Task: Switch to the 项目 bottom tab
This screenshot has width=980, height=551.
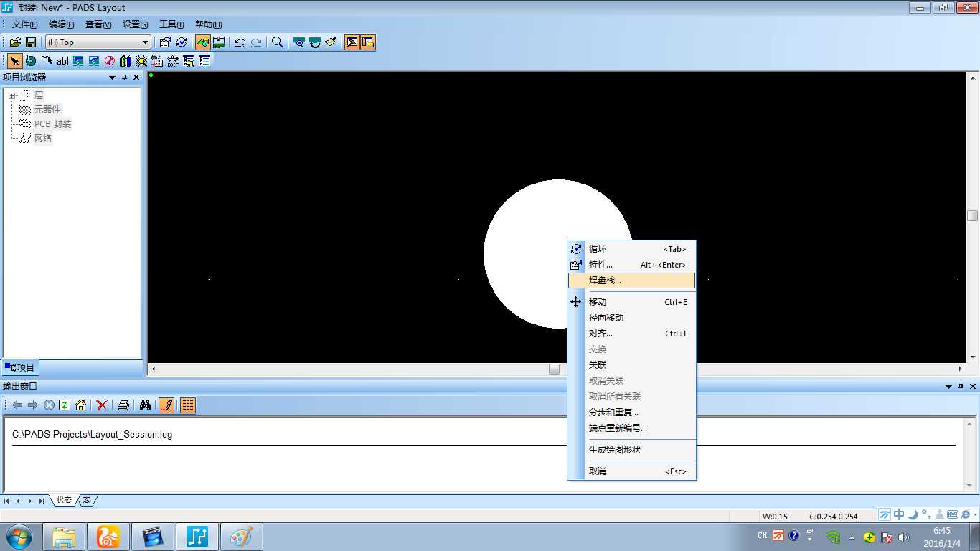Action: (x=19, y=367)
